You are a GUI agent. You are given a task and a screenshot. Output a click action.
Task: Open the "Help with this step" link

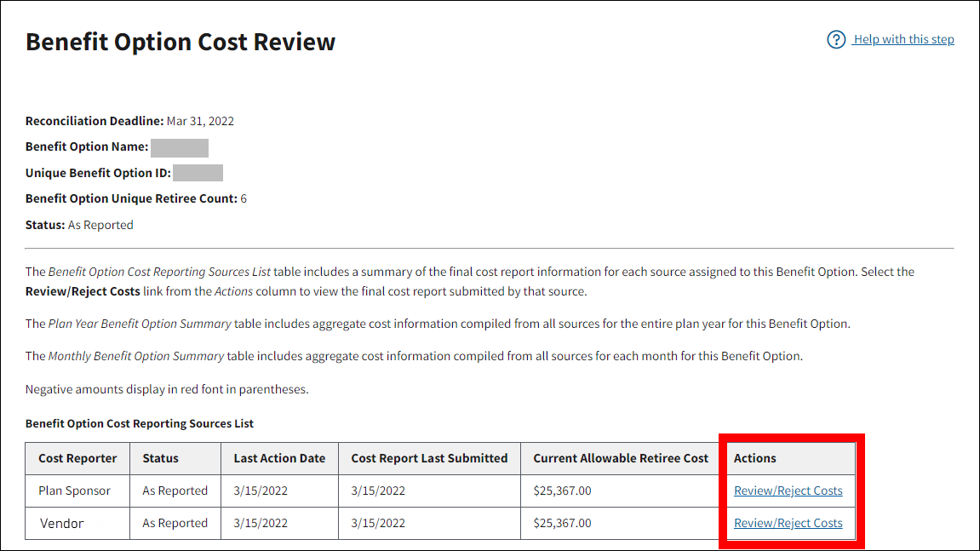[x=903, y=39]
